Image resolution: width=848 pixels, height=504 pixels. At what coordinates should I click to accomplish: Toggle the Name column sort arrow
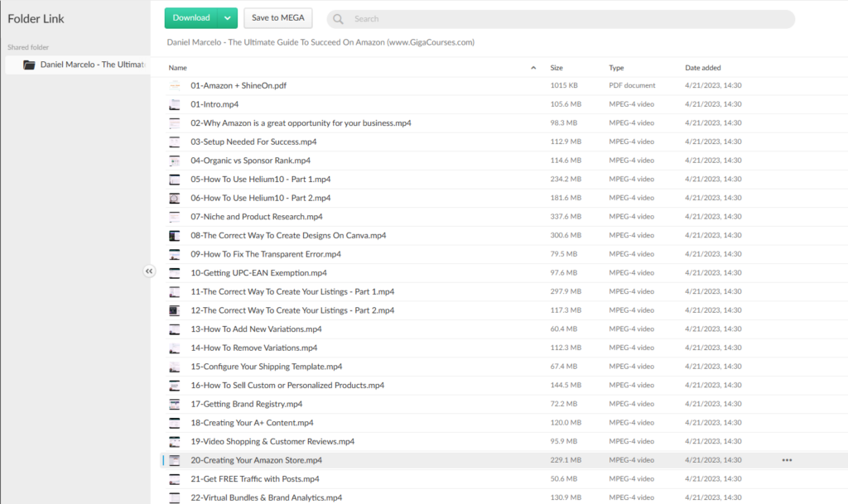pos(533,68)
